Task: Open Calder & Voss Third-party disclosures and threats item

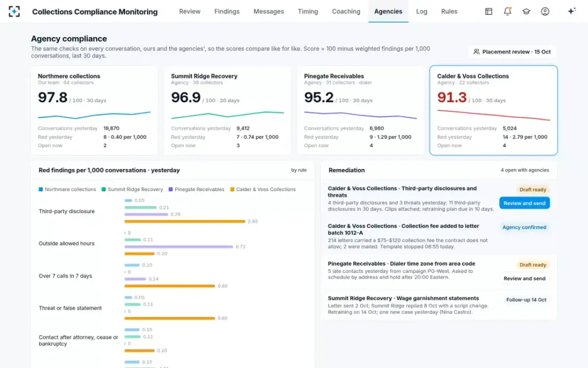Action: click(x=439, y=198)
